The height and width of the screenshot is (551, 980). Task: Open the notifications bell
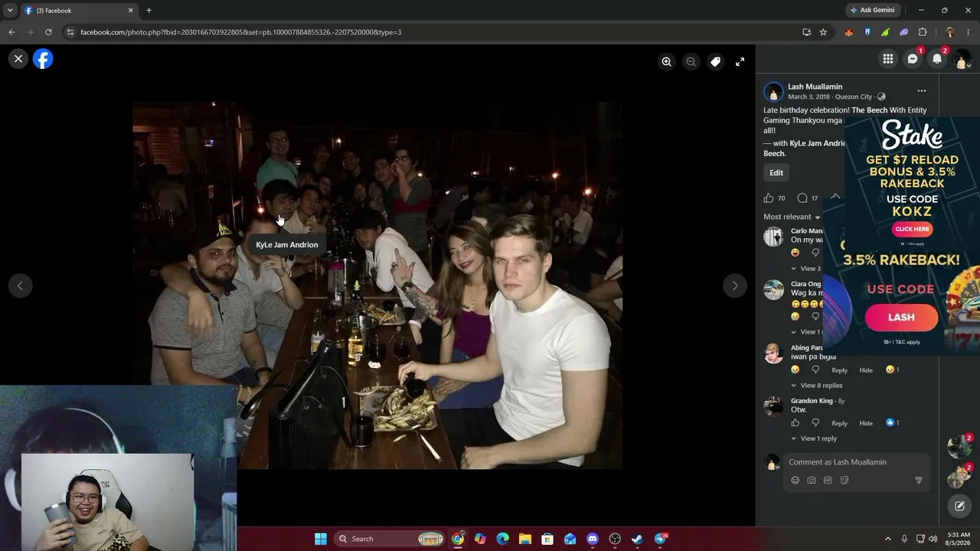(x=937, y=59)
